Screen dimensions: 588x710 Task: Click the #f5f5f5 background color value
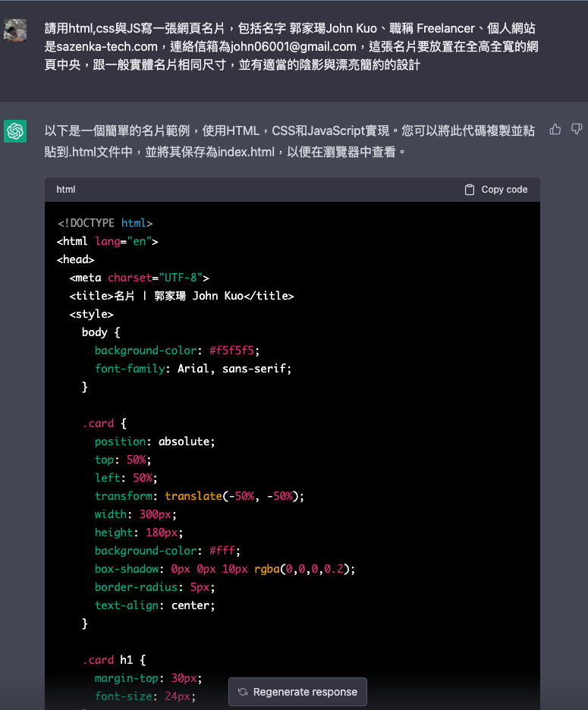click(234, 350)
